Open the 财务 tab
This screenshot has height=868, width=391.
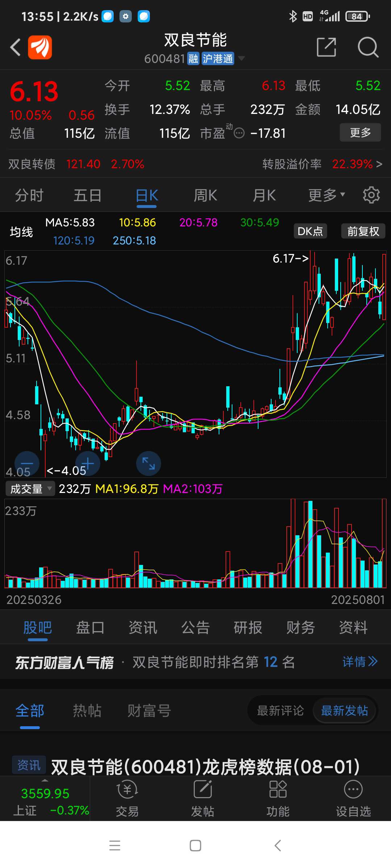pos(300,627)
